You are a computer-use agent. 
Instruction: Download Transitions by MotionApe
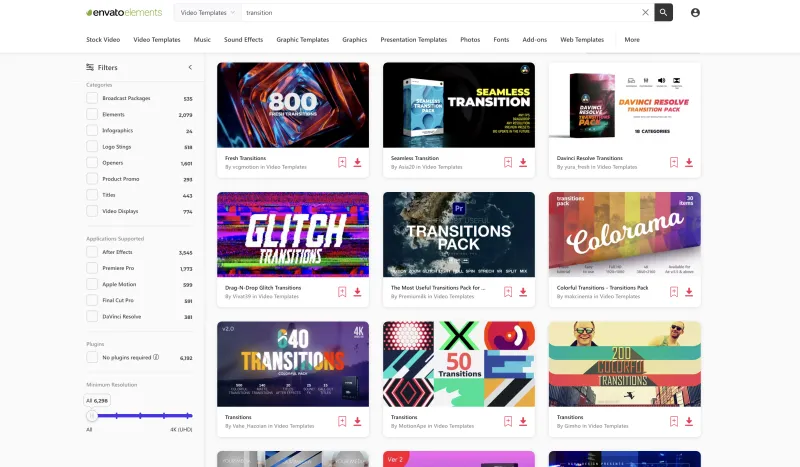point(523,422)
